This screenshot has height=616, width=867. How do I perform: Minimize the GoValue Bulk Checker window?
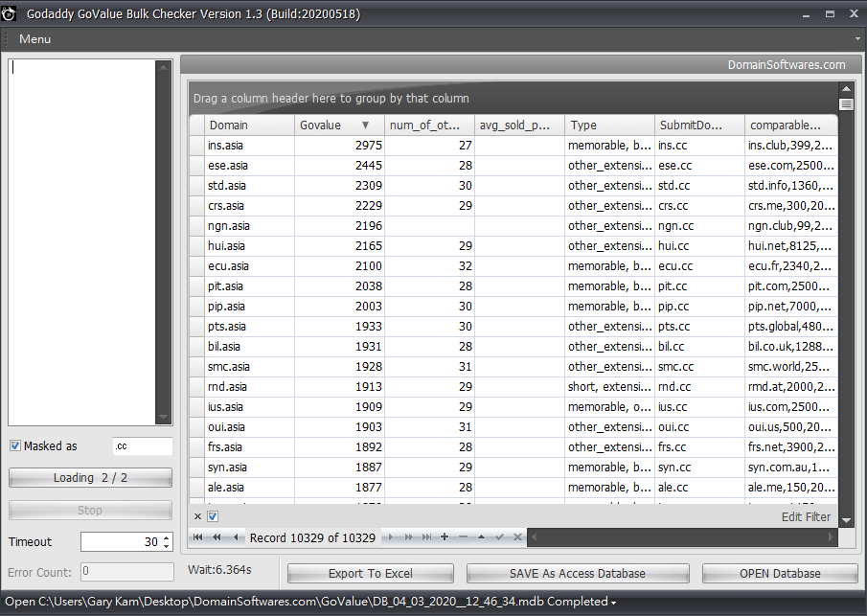(x=807, y=14)
